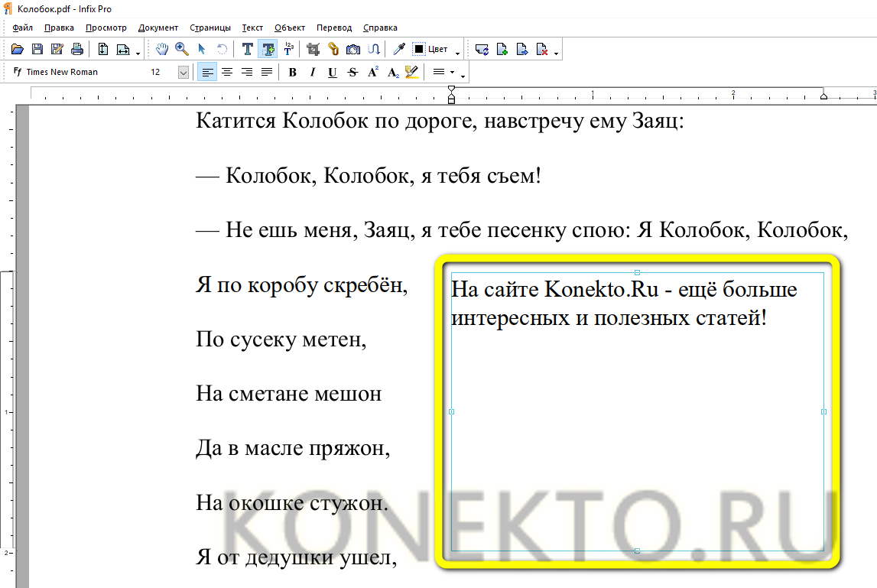The width and height of the screenshot is (877, 588).
Task: Pick the eyedropper tool
Action: 398,50
